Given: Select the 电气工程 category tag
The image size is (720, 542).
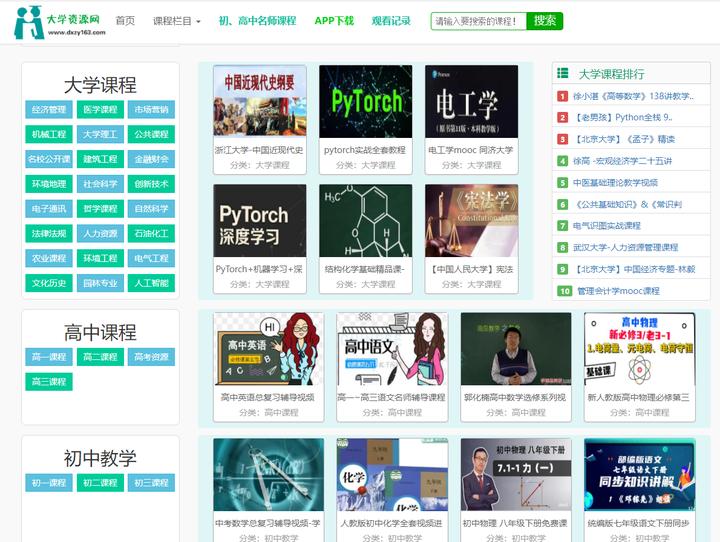Looking at the screenshot, I should pos(151,258).
